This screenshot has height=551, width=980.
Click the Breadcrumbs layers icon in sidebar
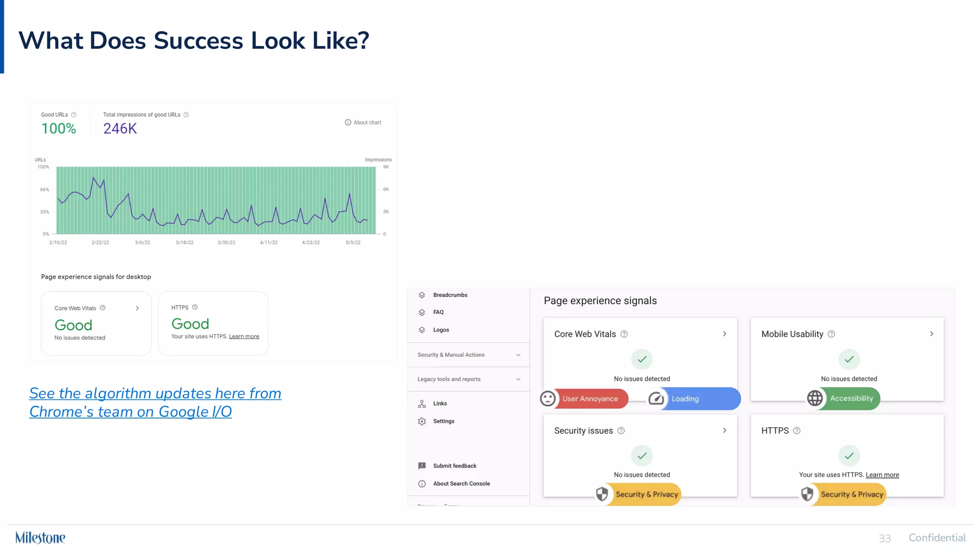[422, 295]
